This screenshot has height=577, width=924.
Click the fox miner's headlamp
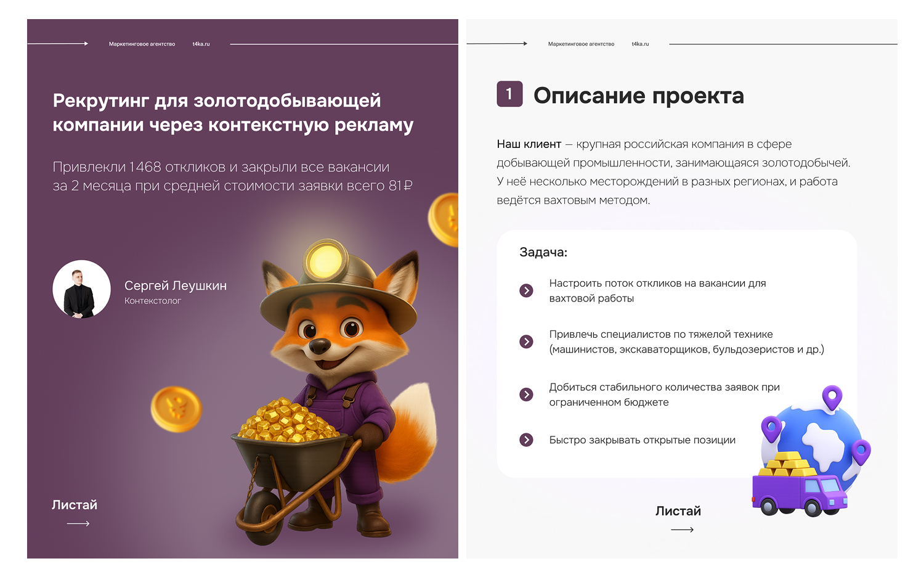point(326,259)
